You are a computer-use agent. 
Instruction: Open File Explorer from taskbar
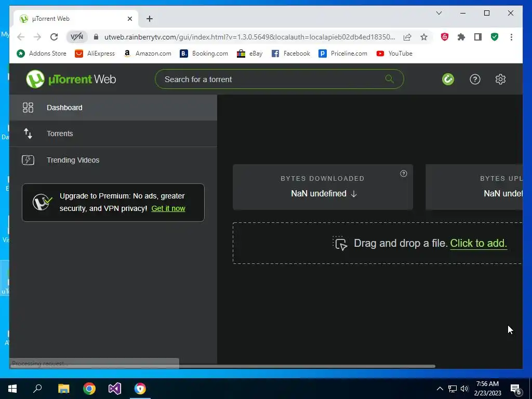coord(63,389)
